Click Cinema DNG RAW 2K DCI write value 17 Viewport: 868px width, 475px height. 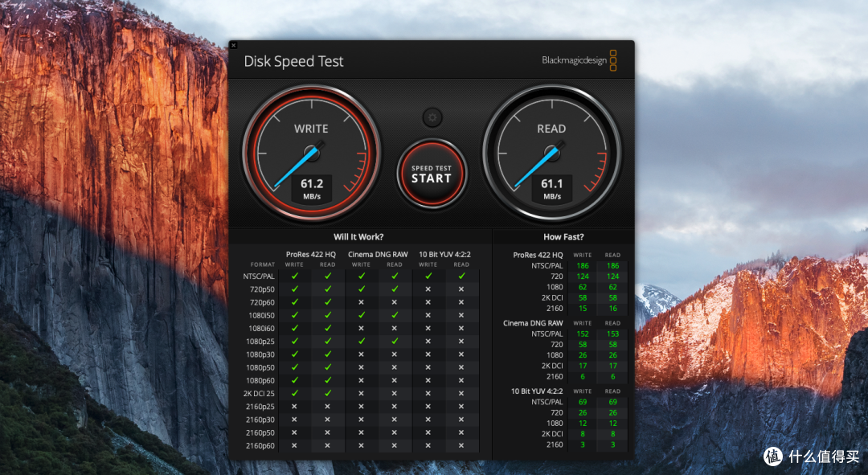tap(583, 366)
